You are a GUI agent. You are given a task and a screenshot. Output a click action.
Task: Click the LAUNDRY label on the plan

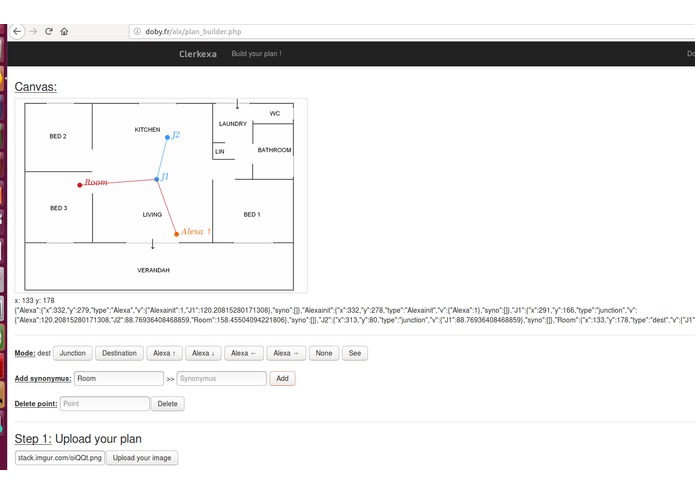point(233,124)
